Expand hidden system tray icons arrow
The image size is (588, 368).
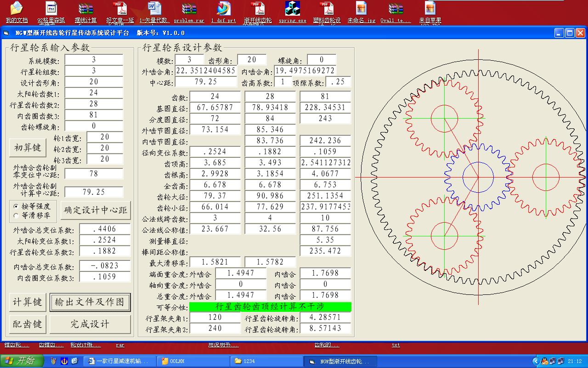click(x=536, y=361)
